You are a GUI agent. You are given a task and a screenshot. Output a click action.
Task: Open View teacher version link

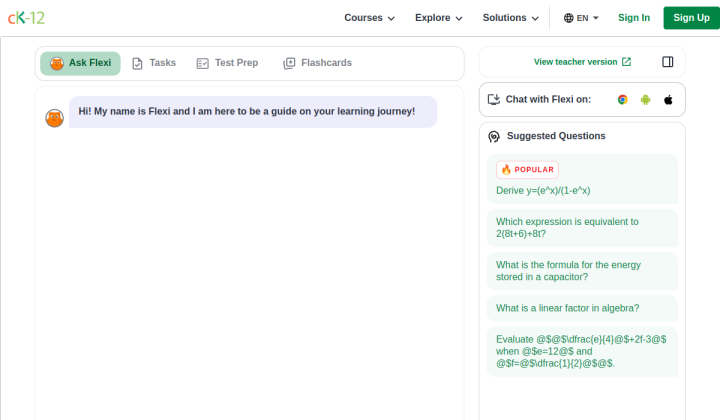(582, 62)
